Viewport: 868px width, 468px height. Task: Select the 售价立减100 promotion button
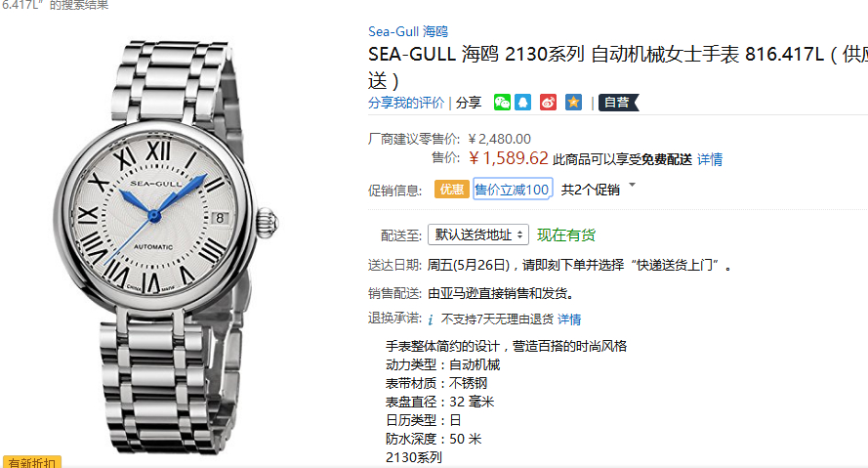point(512,190)
